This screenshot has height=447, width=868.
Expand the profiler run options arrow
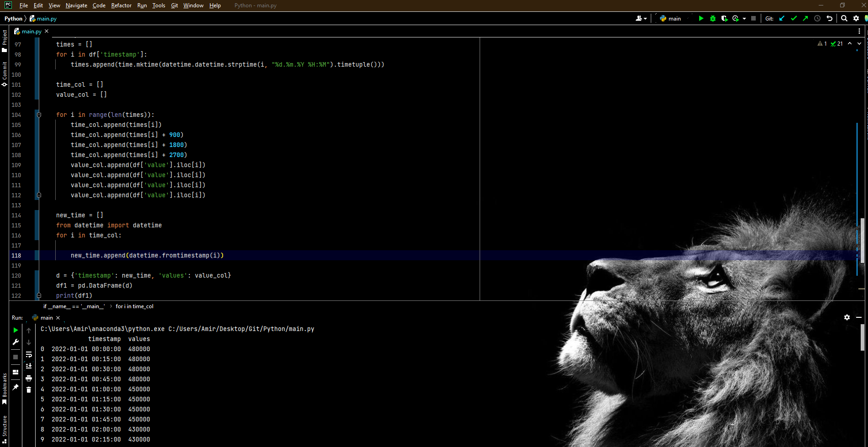[x=744, y=19]
